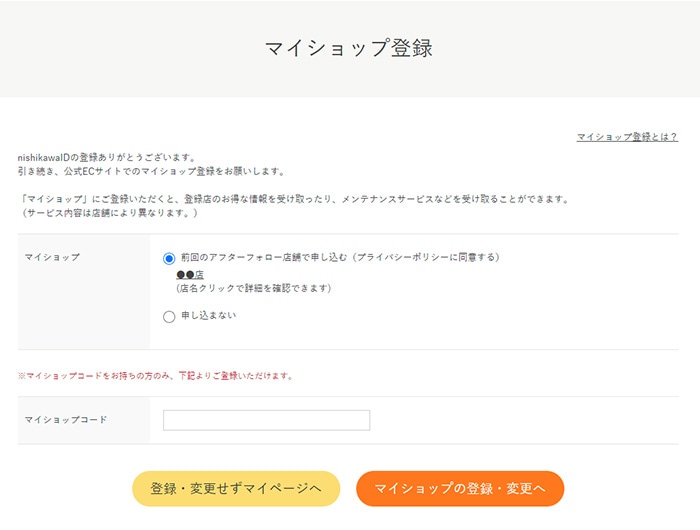Click the マイショップの登録・変更へ orange button

point(460,488)
